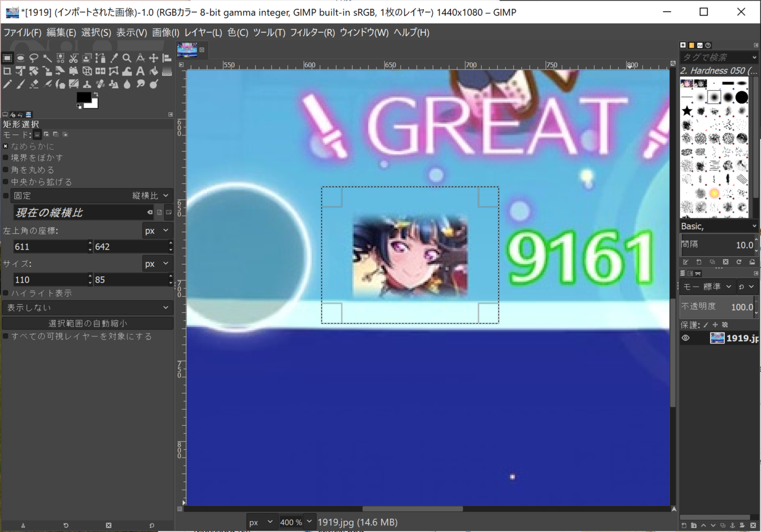Enable 中央から拡げる expand from center
This screenshot has width=761, height=532.
[6, 182]
